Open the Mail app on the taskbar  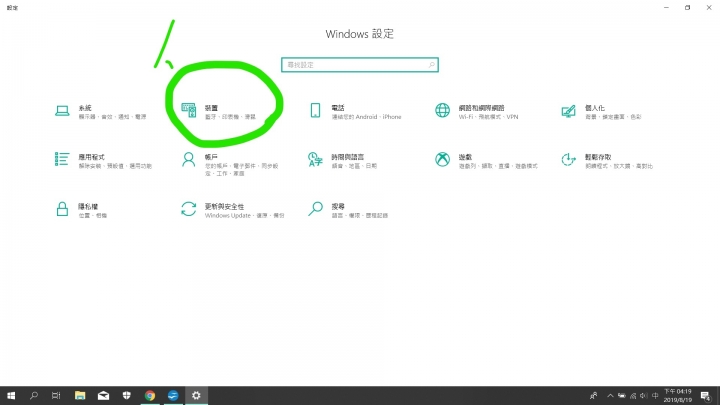[103, 395]
